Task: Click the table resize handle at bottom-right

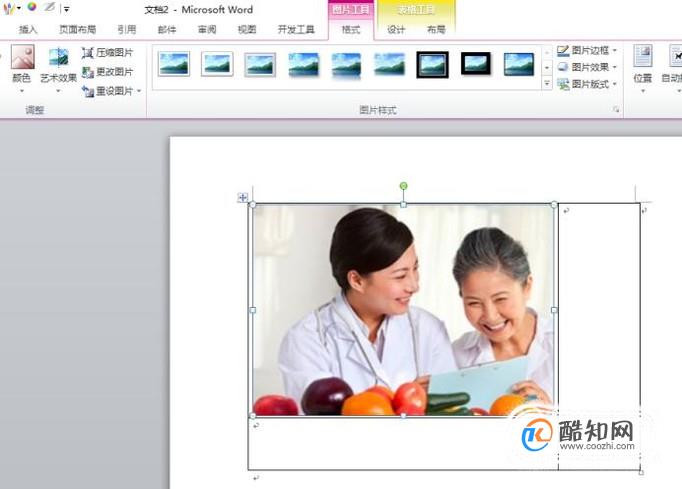Action: click(x=641, y=472)
